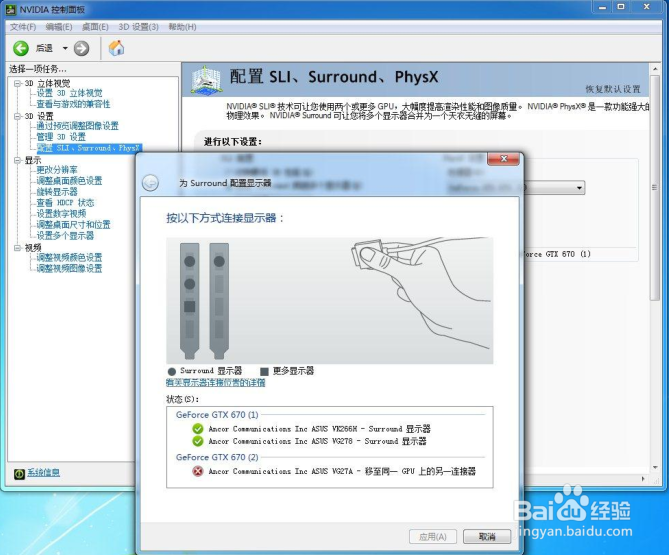Select 设置数字视频 in tree
This screenshot has width=669, height=555.
tap(61, 214)
